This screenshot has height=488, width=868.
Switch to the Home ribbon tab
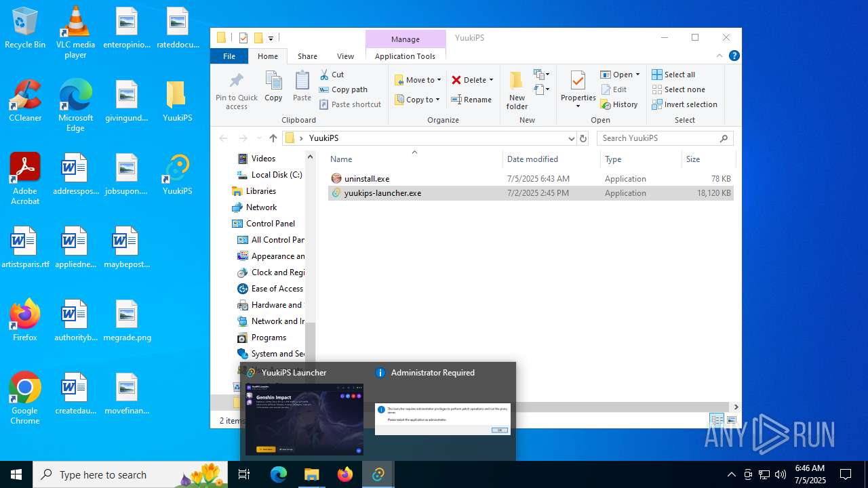pyautogui.click(x=267, y=56)
